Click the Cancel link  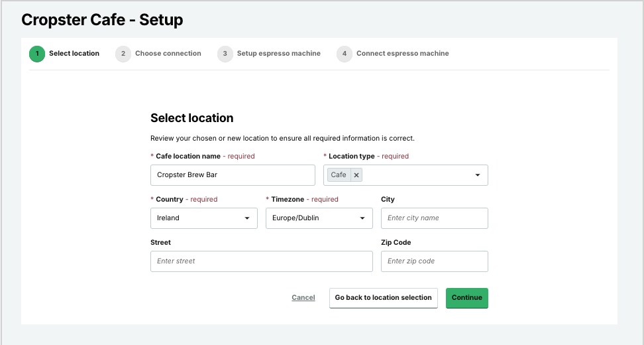click(x=303, y=298)
